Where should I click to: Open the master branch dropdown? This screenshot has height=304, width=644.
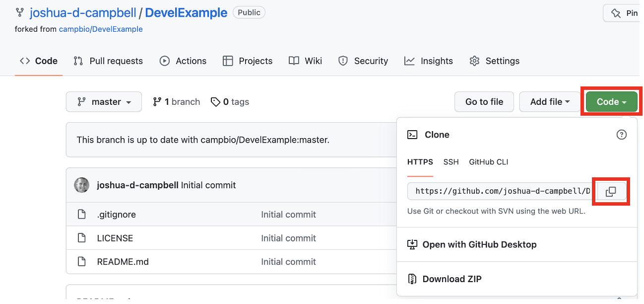point(104,102)
